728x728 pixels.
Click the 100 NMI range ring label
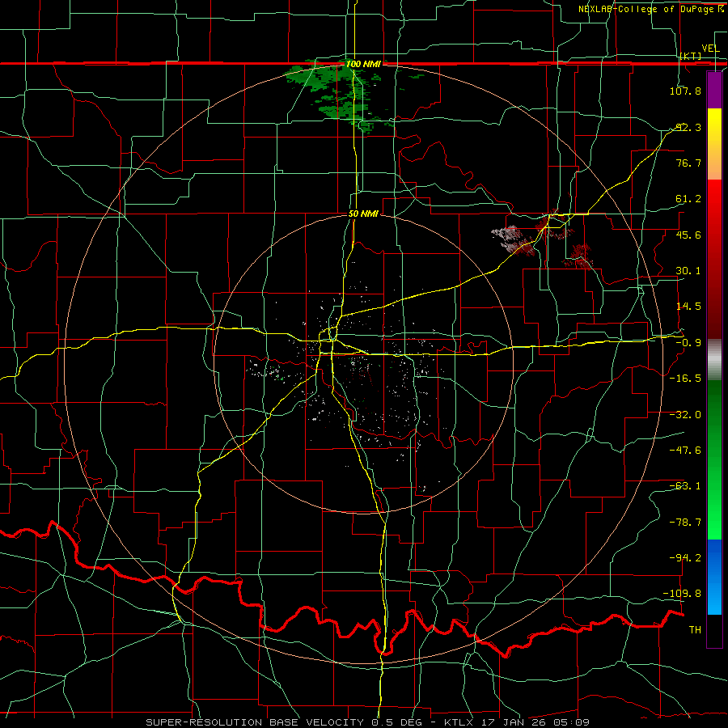coord(363,64)
